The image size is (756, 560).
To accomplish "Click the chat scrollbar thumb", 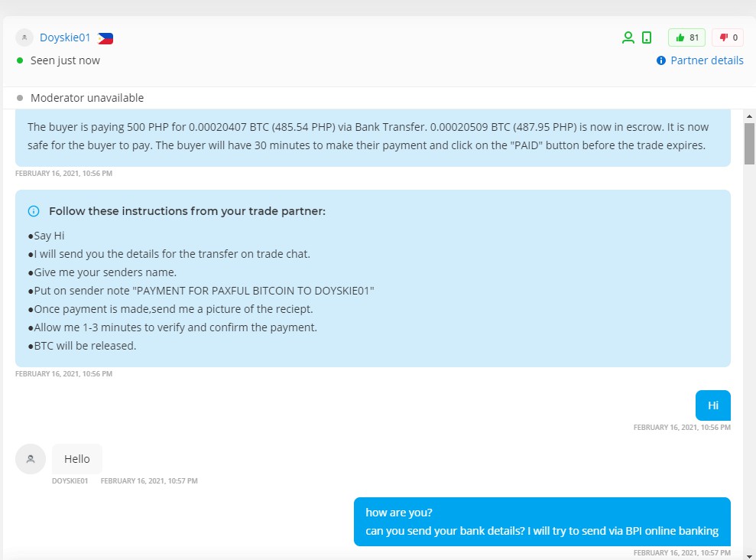I will [x=750, y=143].
